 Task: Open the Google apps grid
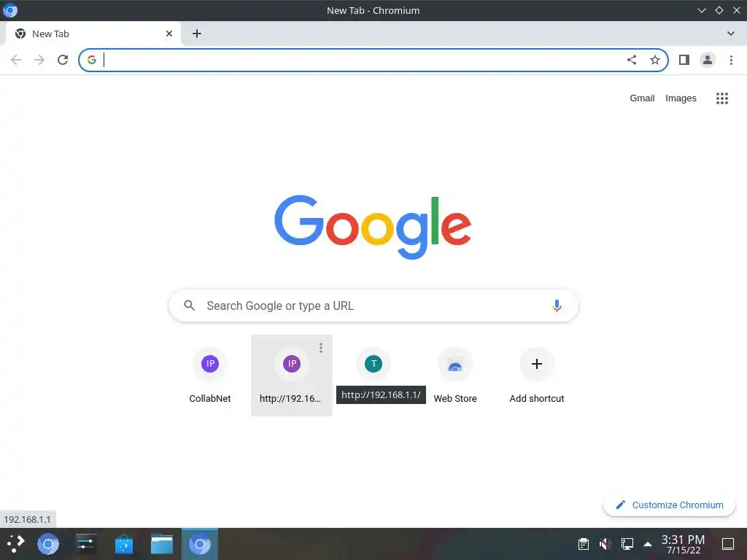722,98
